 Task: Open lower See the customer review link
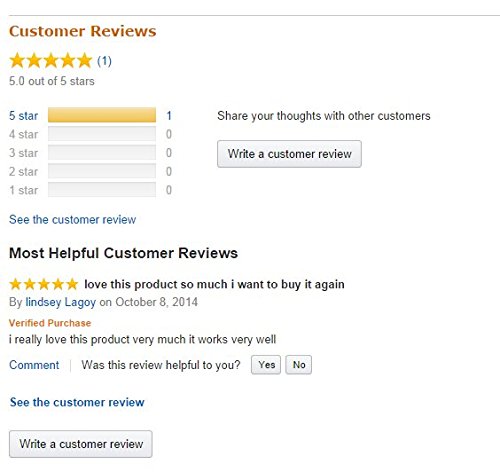click(77, 402)
